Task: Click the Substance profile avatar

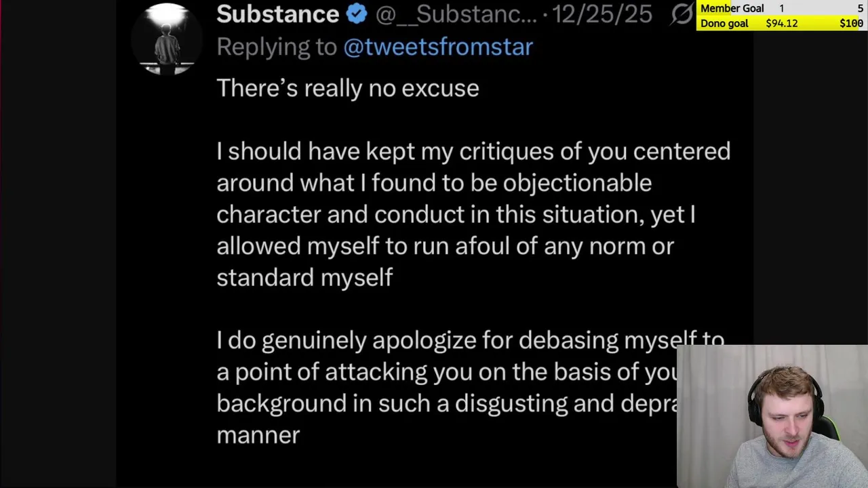Action: click(167, 39)
